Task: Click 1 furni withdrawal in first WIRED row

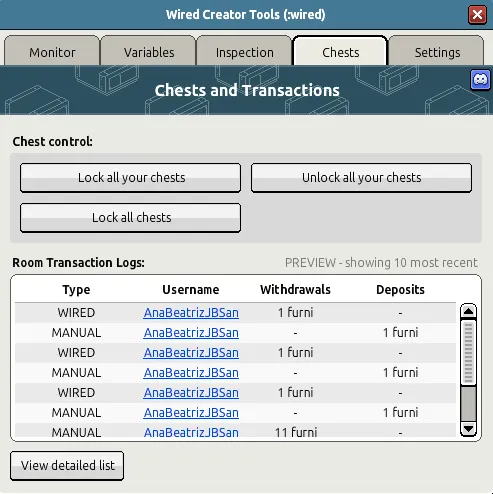Action: pyautogui.click(x=296, y=313)
